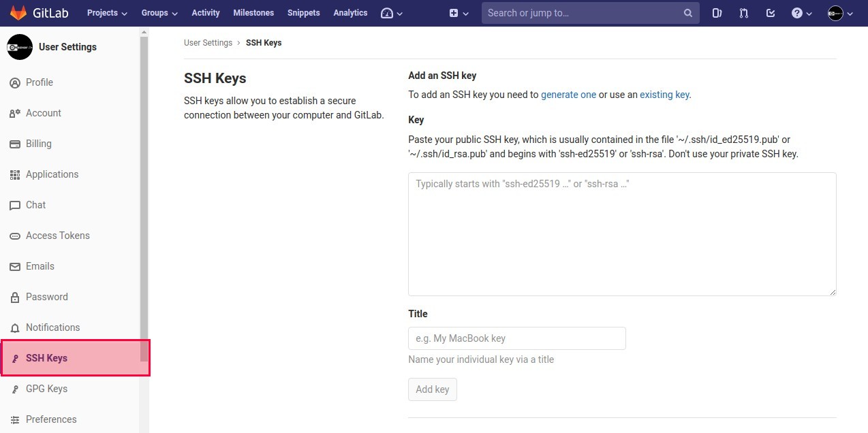Click the GPG Keys key icon
Image resolution: width=868 pixels, height=433 pixels.
(15, 389)
